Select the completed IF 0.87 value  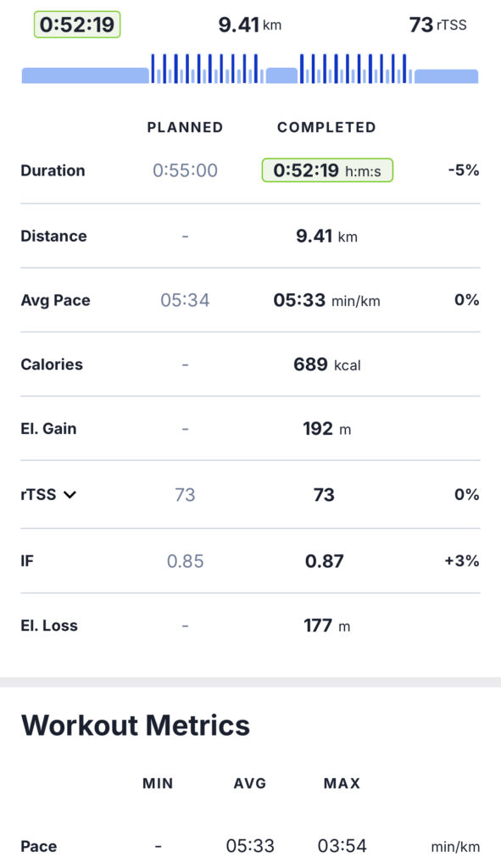click(325, 561)
